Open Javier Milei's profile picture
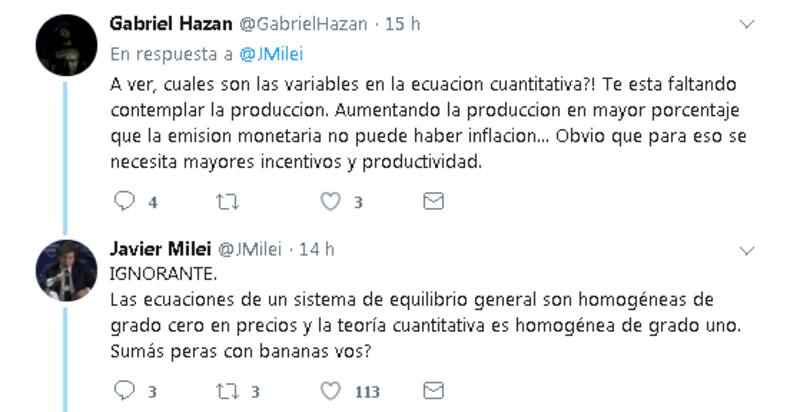 pyautogui.click(x=65, y=269)
